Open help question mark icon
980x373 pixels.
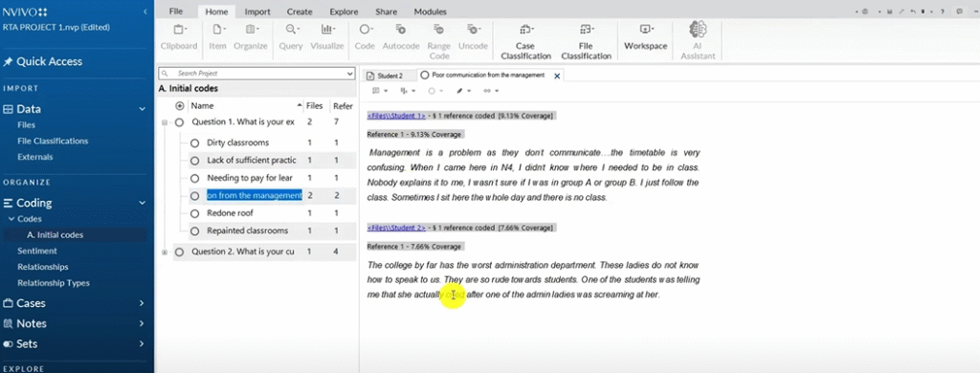coord(942,11)
